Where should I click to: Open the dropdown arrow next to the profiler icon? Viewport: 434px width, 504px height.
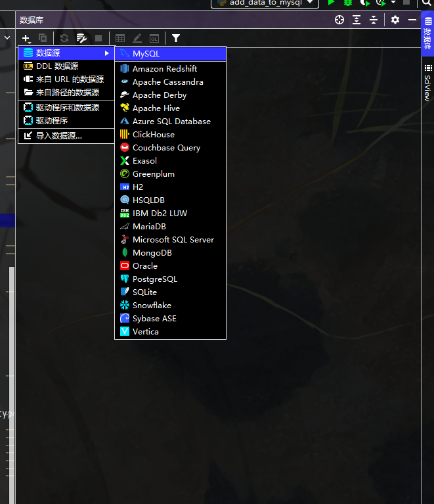click(x=393, y=2)
